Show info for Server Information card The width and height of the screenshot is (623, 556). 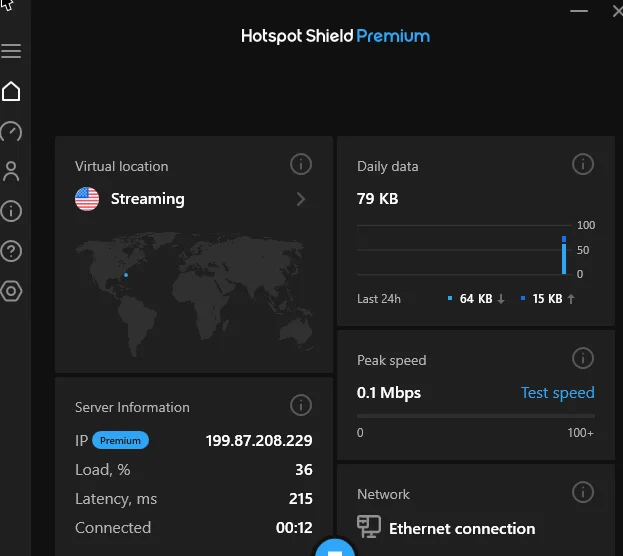point(301,405)
